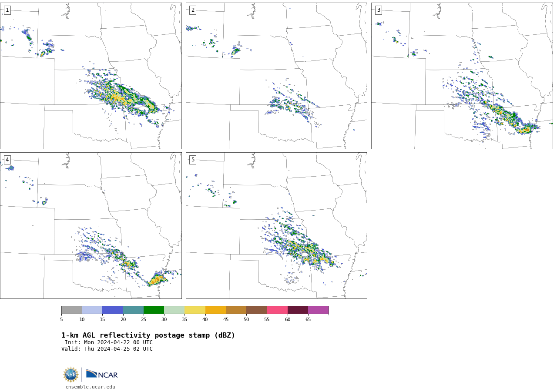Click the Init: Mon 2024-04-22 00 UTC line
557x392 pixels.
pos(109,342)
